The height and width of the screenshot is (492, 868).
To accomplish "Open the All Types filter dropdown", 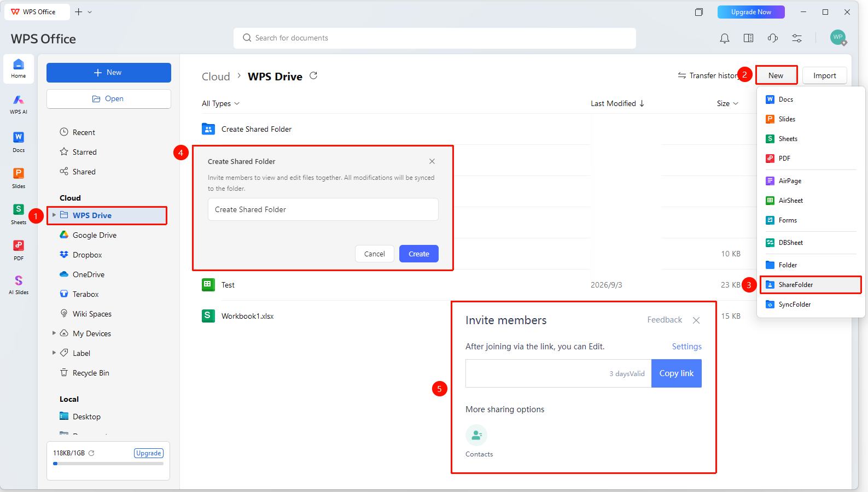I will pos(220,103).
